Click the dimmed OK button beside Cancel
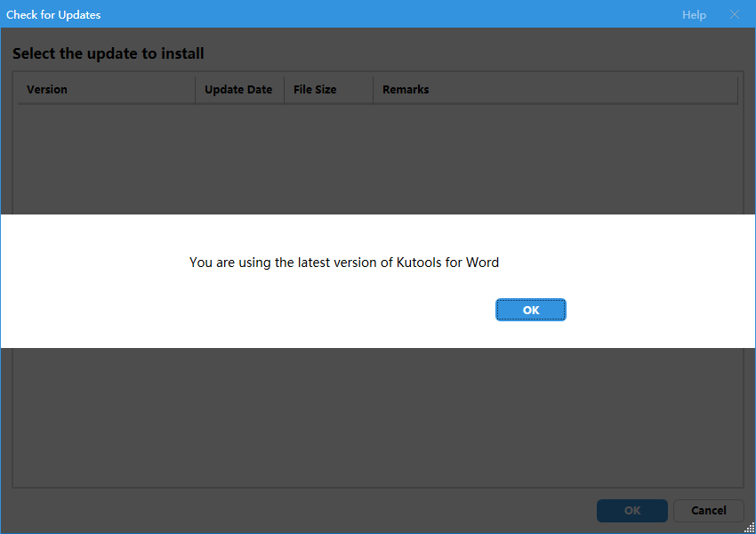756x534 pixels. [632, 510]
